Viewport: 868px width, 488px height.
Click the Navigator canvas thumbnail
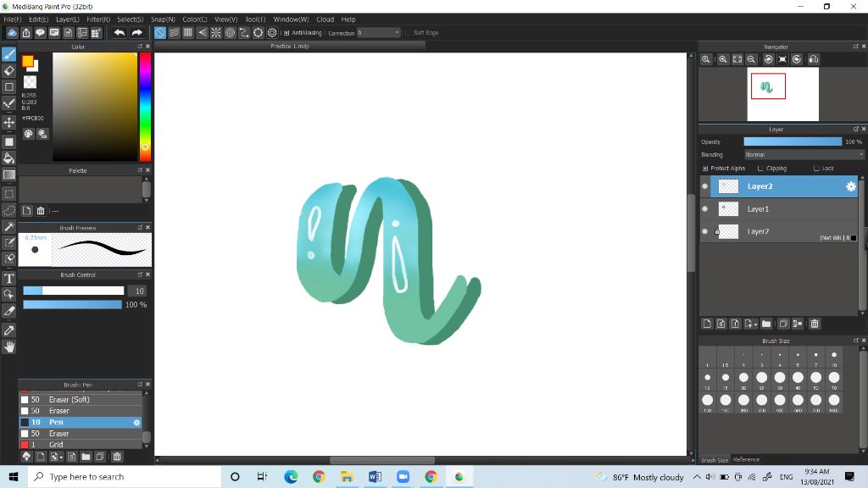coord(782,94)
